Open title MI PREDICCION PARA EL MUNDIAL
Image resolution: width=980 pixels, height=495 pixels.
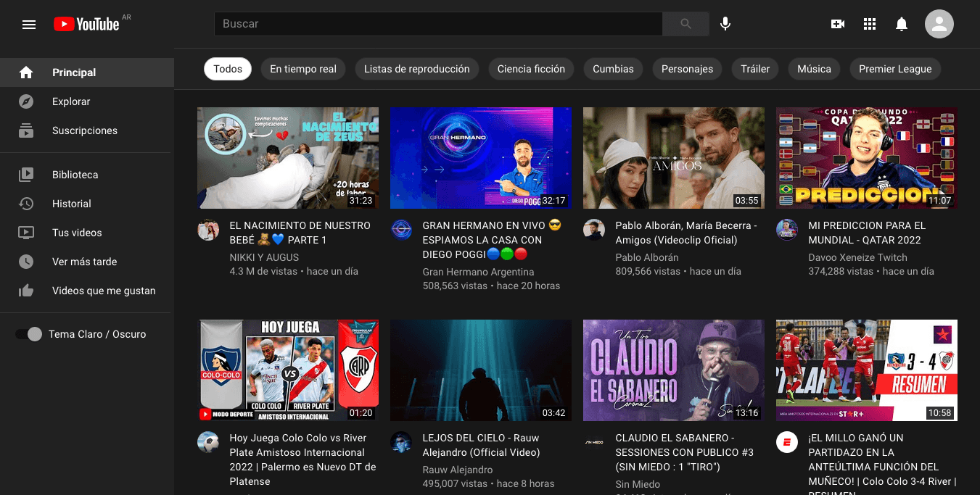pos(868,233)
